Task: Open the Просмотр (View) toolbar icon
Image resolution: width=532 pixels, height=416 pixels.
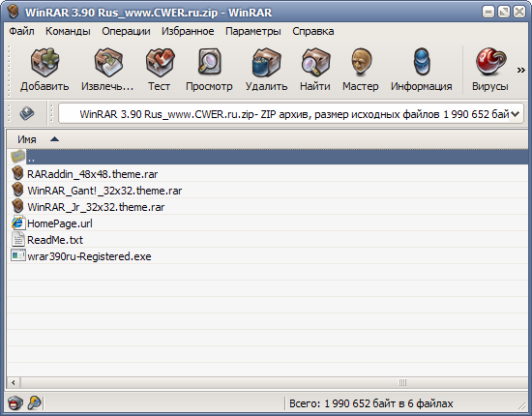Action: 209,62
